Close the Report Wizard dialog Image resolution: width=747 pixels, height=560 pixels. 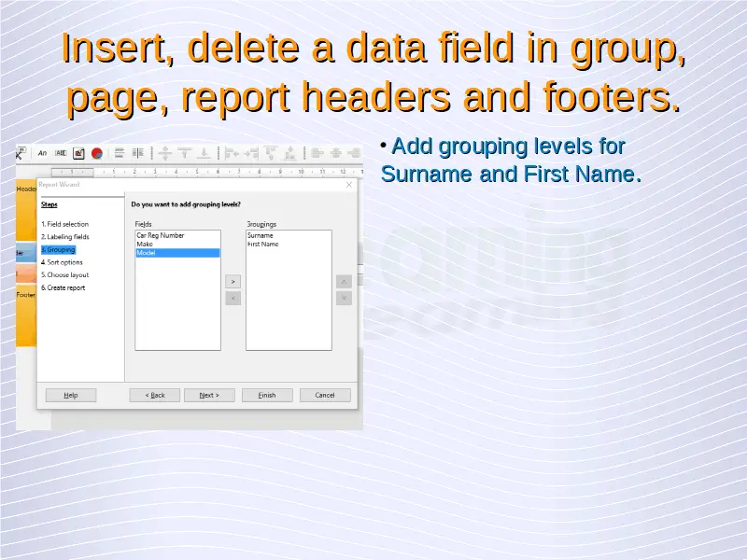(x=349, y=185)
